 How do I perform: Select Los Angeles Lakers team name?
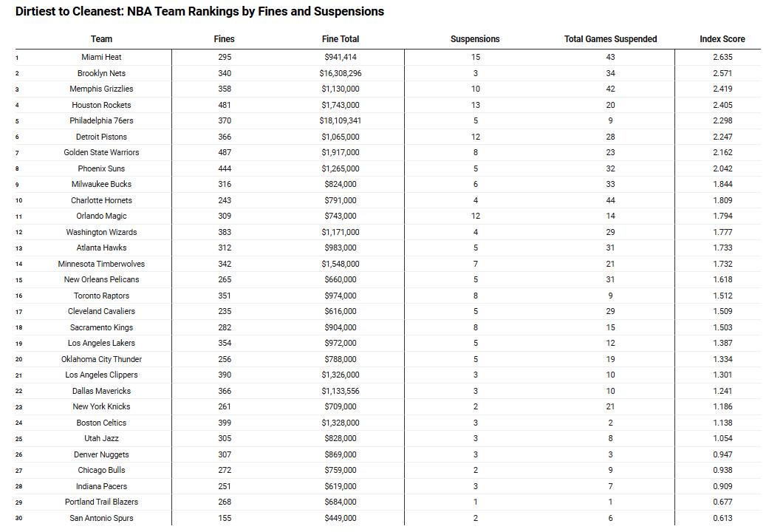pos(101,343)
